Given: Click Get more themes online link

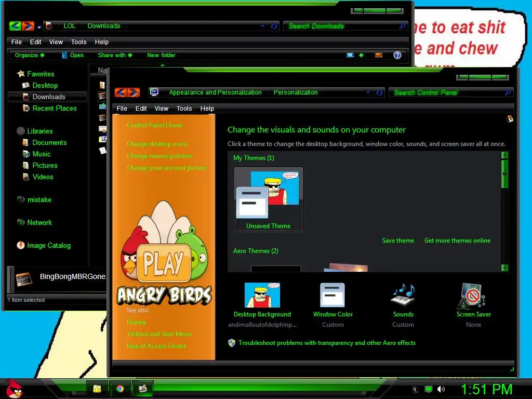Looking at the screenshot, I should click(x=457, y=240).
